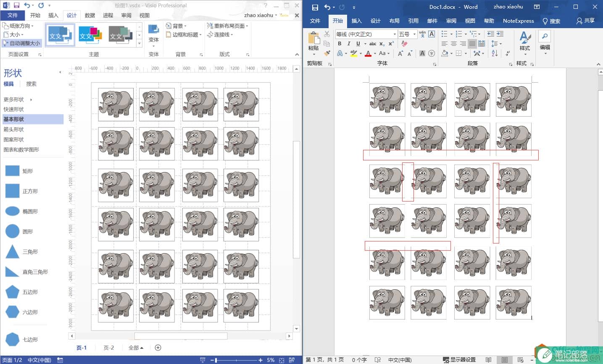Click the Undo icon in Word title bar
603x364 pixels.
(x=327, y=7)
